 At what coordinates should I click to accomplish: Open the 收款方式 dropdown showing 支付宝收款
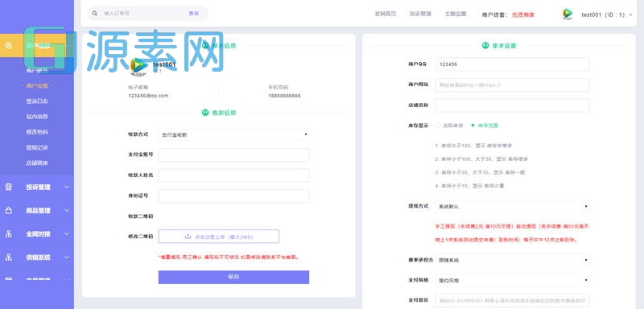(233, 134)
